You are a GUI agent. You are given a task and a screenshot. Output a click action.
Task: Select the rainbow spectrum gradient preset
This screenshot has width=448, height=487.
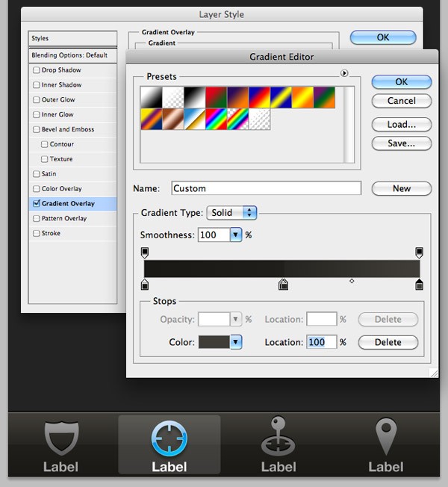coord(217,119)
